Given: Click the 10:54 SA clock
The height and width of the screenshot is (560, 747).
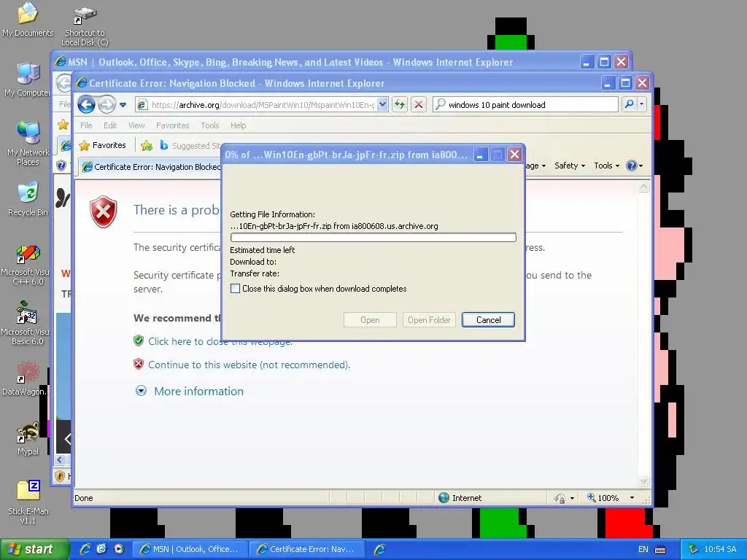Looking at the screenshot, I should click(x=720, y=549).
